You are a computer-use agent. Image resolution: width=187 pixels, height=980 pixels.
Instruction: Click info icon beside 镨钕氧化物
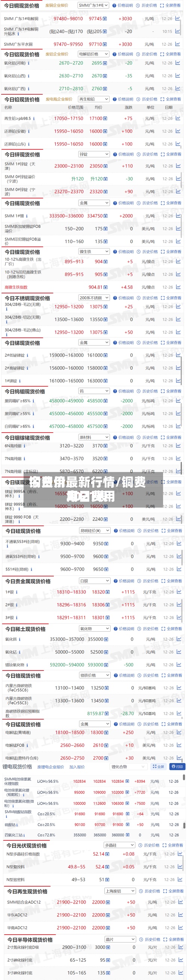click(x=27, y=665)
